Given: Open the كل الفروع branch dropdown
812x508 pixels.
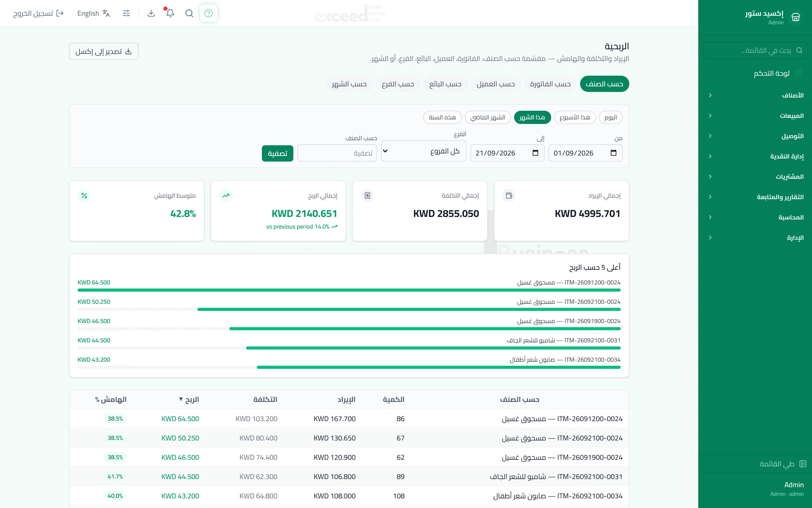Looking at the screenshot, I should coord(424,151).
